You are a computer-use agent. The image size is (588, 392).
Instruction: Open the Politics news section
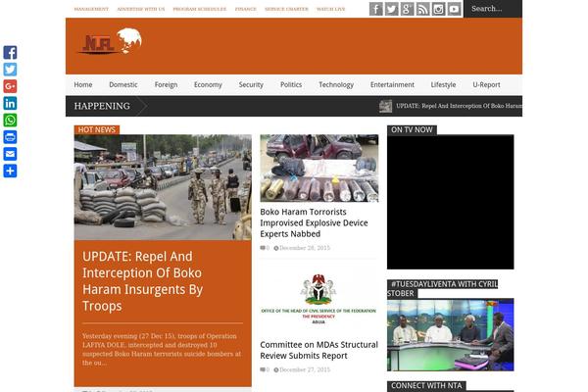291,85
